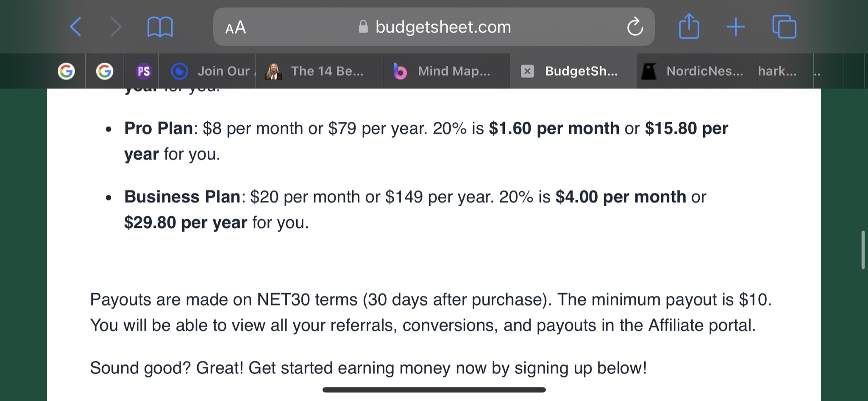This screenshot has width=868, height=401.
Task: Switch to the Mind Map... tab
Action: 446,71
